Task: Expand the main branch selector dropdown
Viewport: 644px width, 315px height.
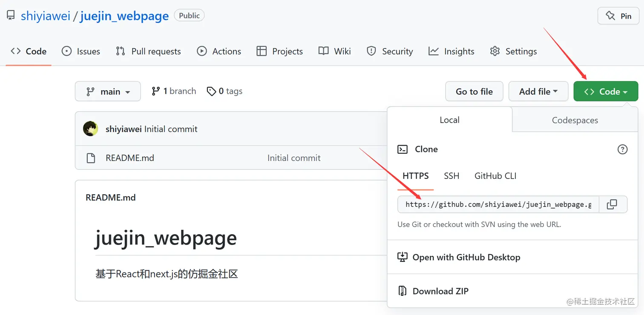Action: click(x=108, y=92)
